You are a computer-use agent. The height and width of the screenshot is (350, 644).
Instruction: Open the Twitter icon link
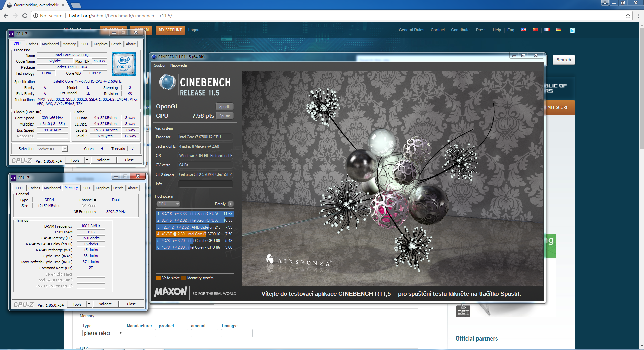pyautogui.click(x=572, y=30)
